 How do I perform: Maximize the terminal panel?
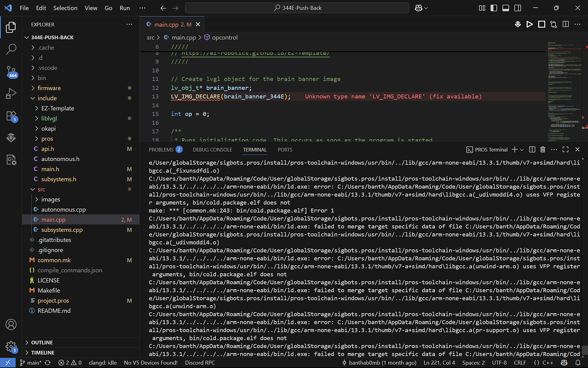tap(565, 149)
